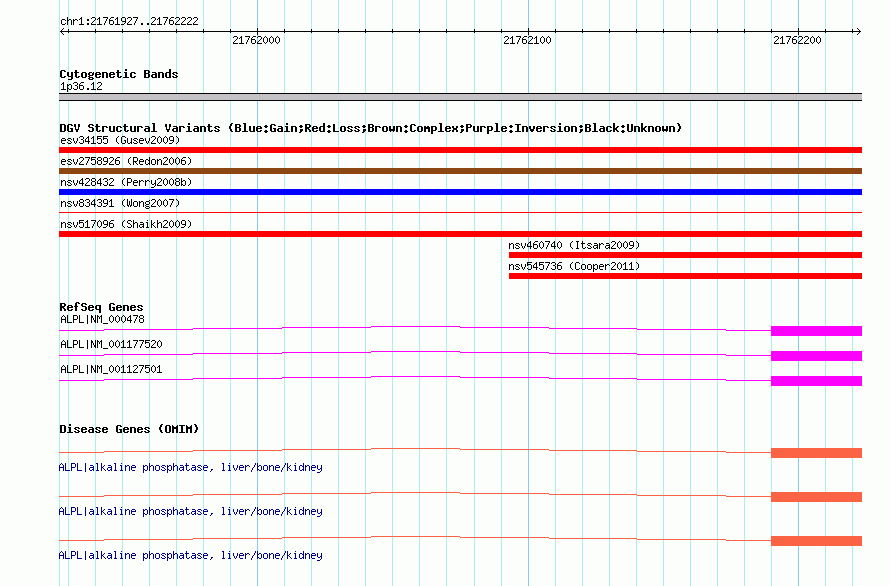The height and width of the screenshot is (586, 890).
Task: Click the right arrow of the ruler
Action: (858, 31)
